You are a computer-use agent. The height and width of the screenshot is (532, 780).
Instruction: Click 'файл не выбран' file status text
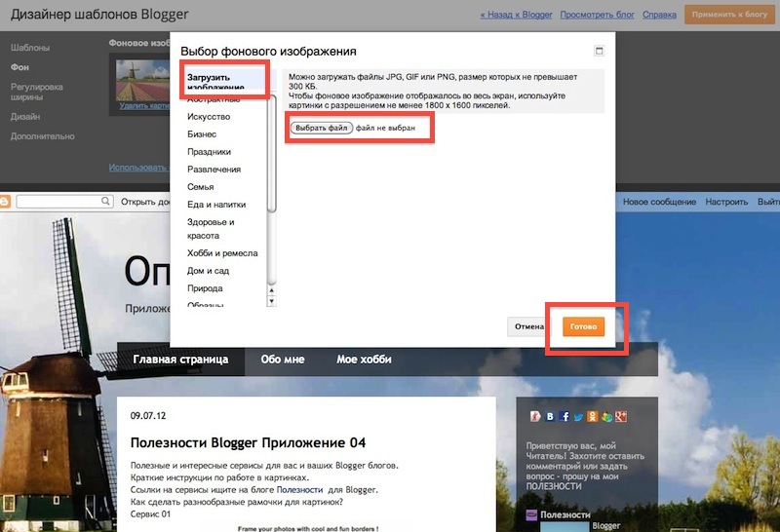point(385,128)
